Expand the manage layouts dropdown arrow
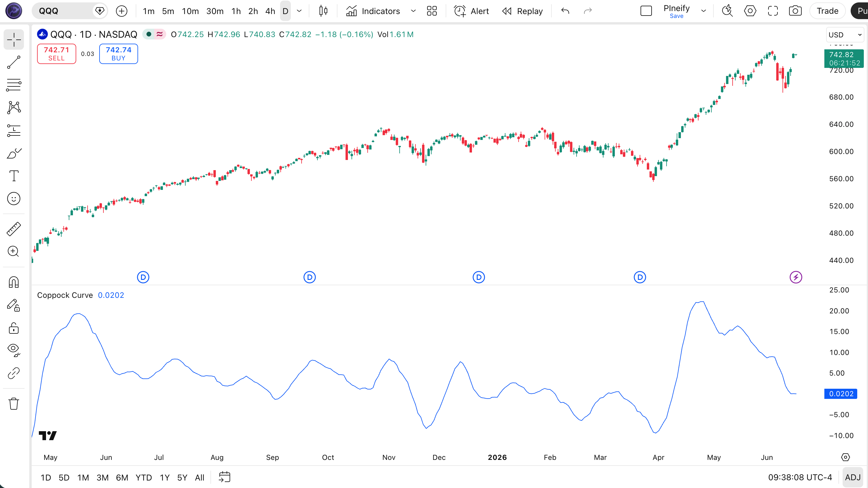Screen dimensions: 868x488 (x=704, y=11)
